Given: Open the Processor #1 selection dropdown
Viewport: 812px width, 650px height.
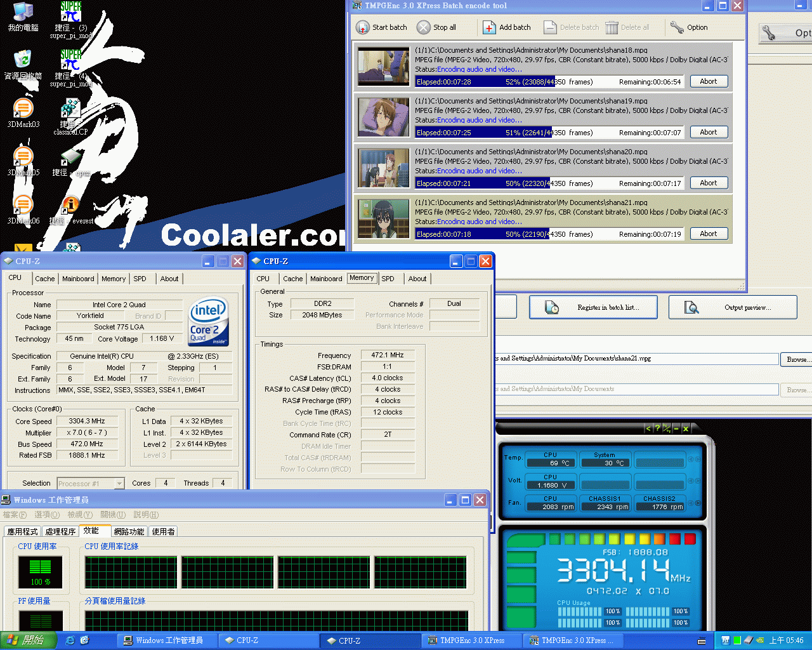Looking at the screenshot, I should (91, 484).
